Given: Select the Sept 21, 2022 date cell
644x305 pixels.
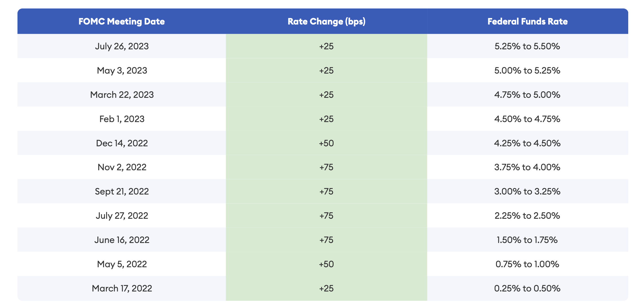Looking at the screenshot, I should (x=122, y=191).
